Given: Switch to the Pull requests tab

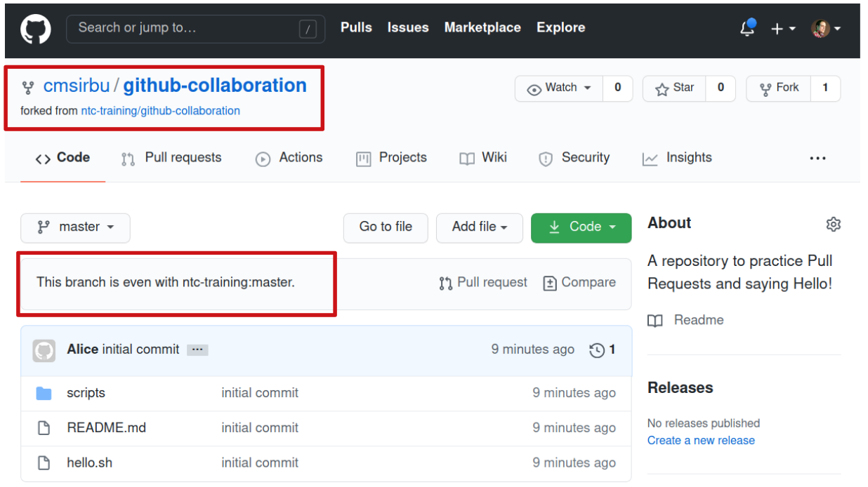Looking at the screenshot, I should [171, 158].
